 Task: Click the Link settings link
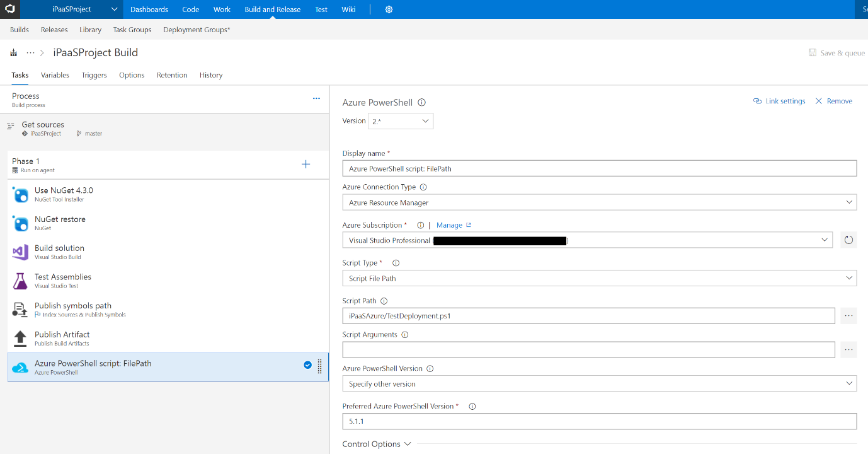(779, 101)
